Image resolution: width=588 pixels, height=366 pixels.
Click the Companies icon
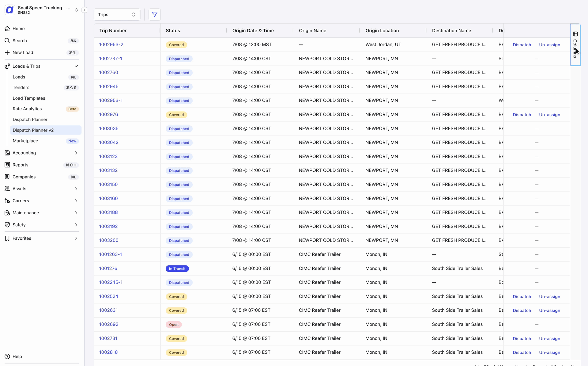click(x=7, y=177)
